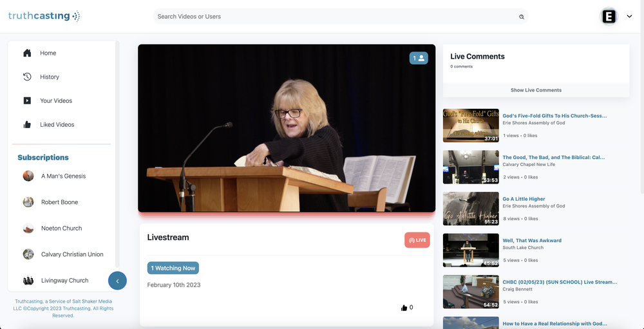
Task: Click A Man's Genesis avatar icon
Action: click(x=28, y=176)
